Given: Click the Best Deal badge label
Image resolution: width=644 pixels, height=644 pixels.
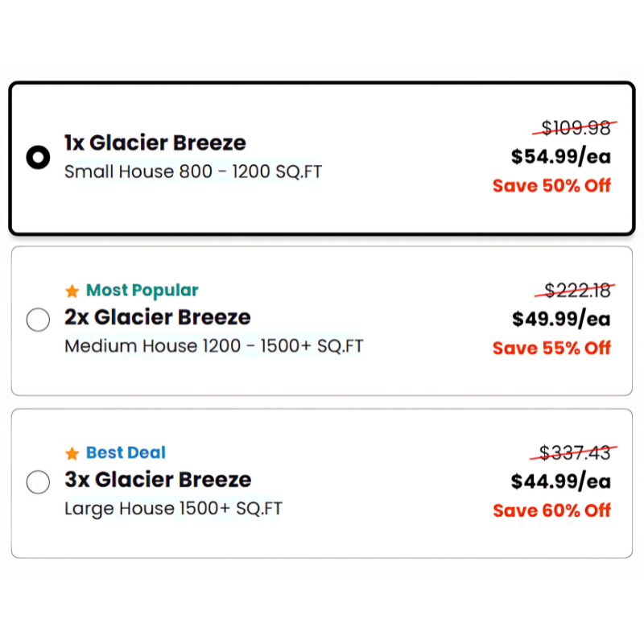Looking at the screenshot, I should pyautogui.click(x=126, y=453).
